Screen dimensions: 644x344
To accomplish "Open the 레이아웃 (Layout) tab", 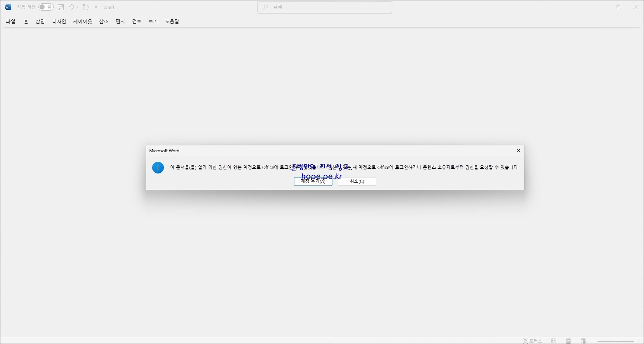I will point(83,22).
